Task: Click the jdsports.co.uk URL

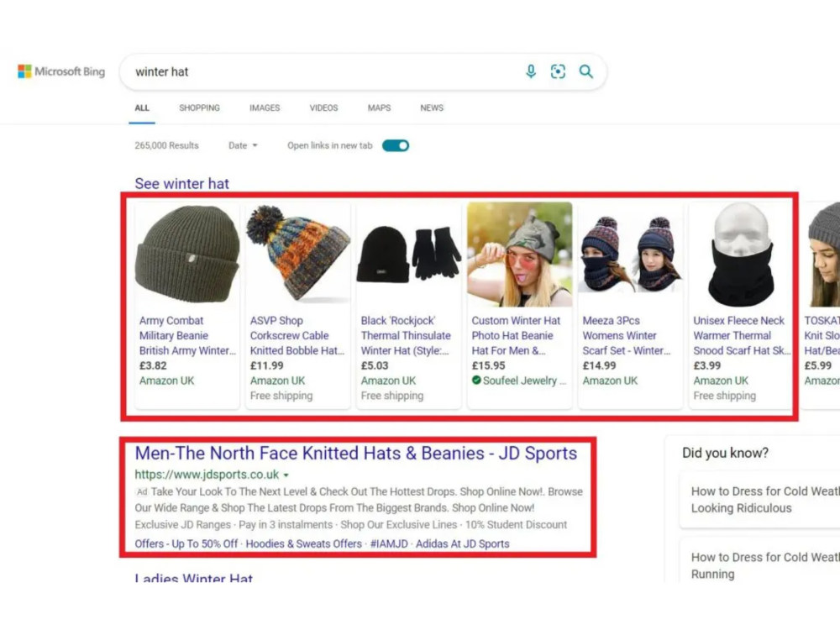Action: point(207,475)
